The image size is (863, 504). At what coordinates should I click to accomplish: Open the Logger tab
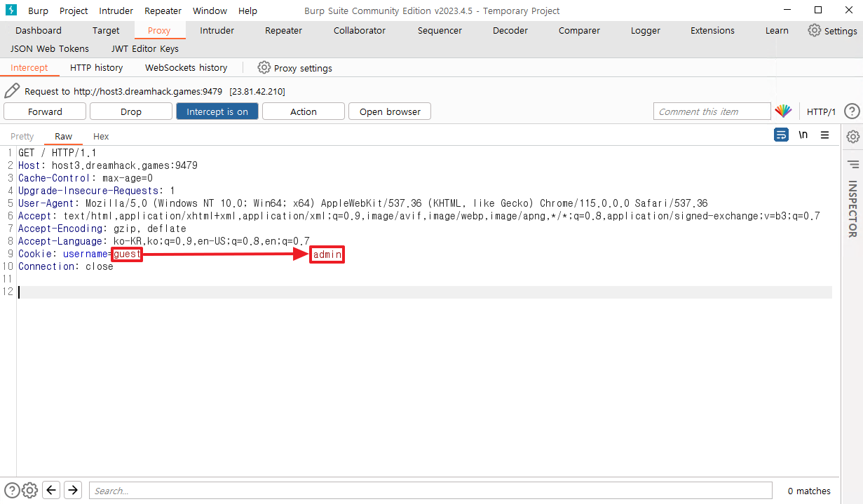coord(646,31)
